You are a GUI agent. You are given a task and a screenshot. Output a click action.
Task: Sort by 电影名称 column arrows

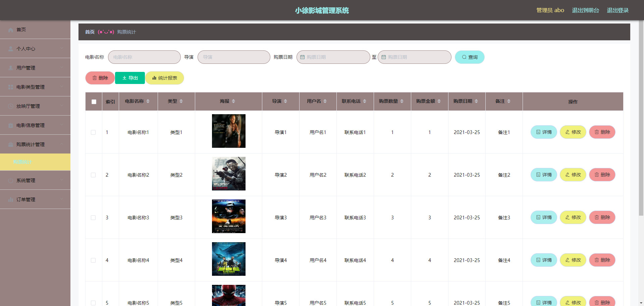tap(148, 101)
